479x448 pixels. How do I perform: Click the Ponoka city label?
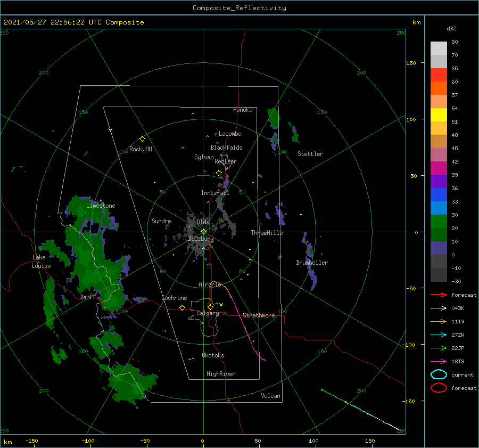click(x=243, y=110)
